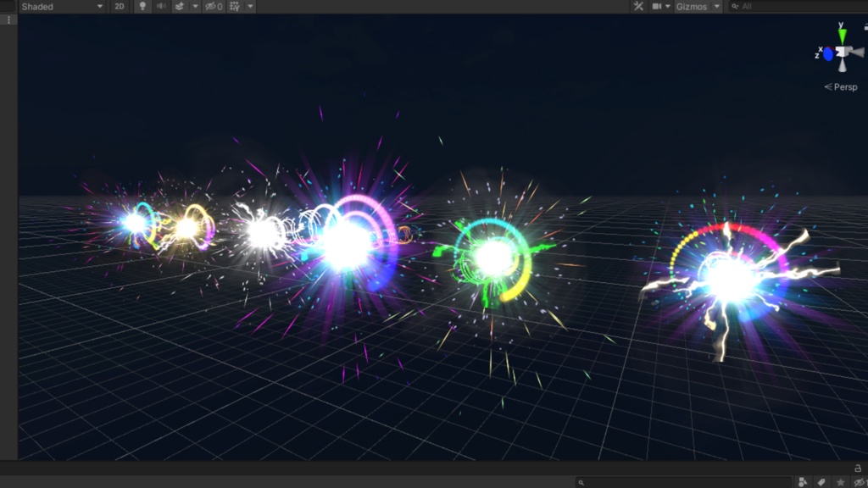
Task: Click the project search field
Action: click(x=684, y=482)
